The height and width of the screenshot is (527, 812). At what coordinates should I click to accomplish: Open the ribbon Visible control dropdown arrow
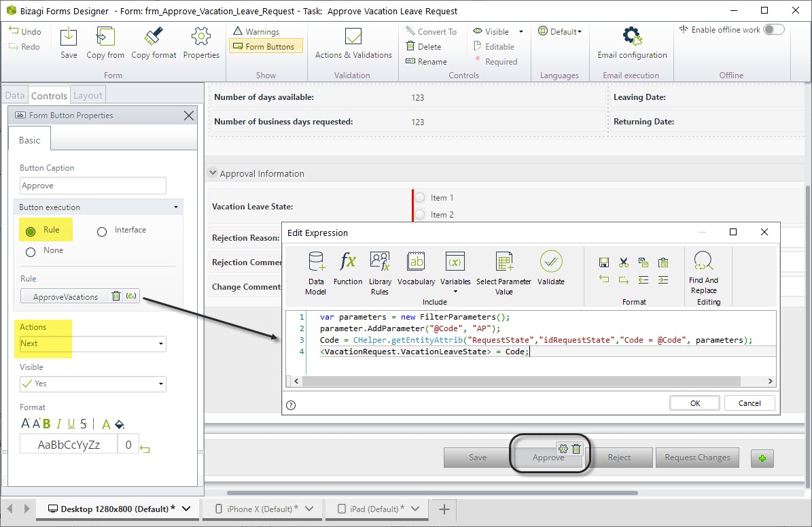pyautogui.click(x=521, y=31)
